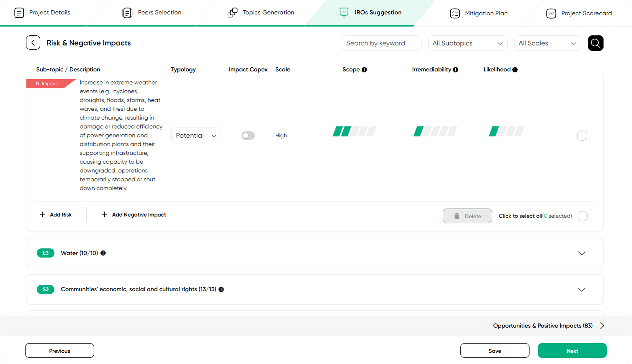Click info icon beside Communities' rights section
This screenshot has width=632, height=364.
[221, 290]
